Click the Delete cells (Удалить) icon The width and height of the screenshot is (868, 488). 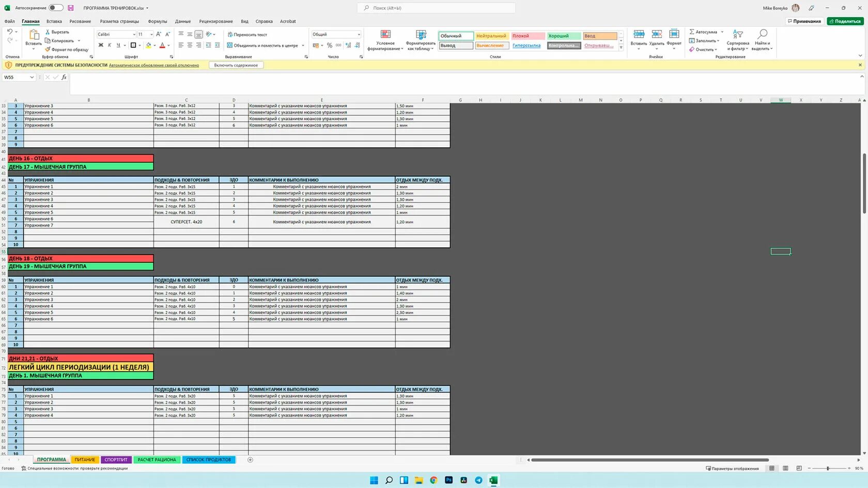[x=657, y=35]
